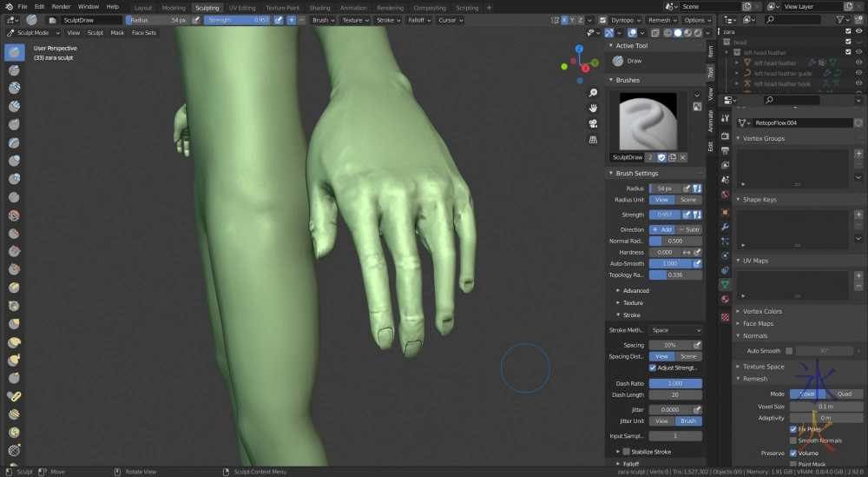
Task: Click the zoom magnifier icon in viewport
Action: coord(593,93)
